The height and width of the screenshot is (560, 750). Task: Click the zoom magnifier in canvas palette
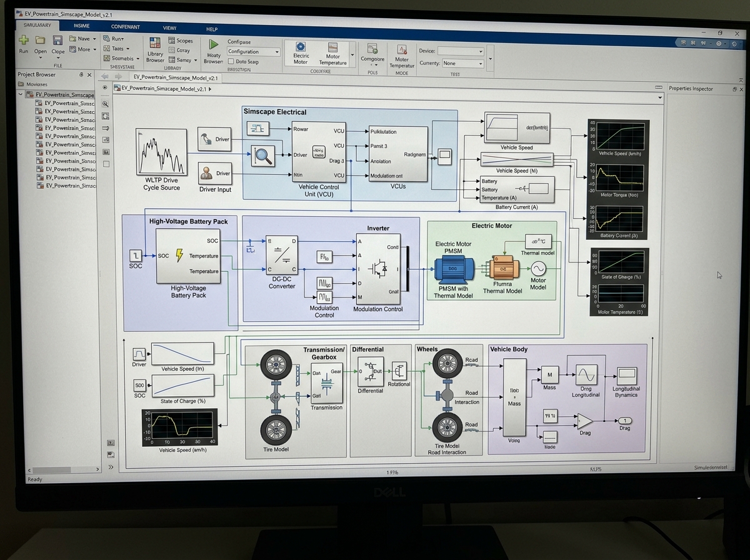[105, 104]
